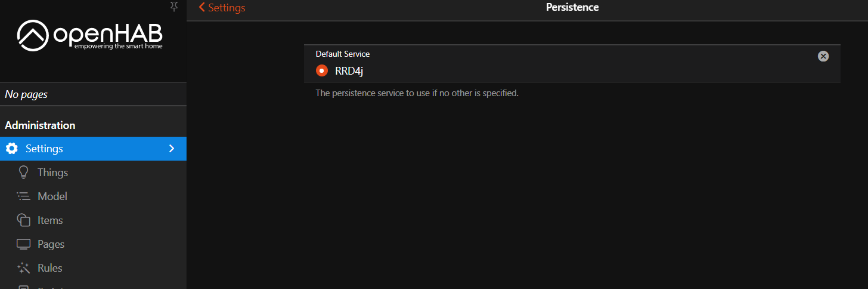
Task: Click the Model list icon
Action: pos(24,196)
